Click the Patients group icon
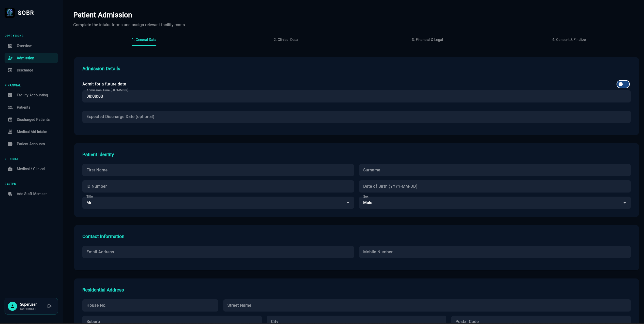 (x=10, y=107)
